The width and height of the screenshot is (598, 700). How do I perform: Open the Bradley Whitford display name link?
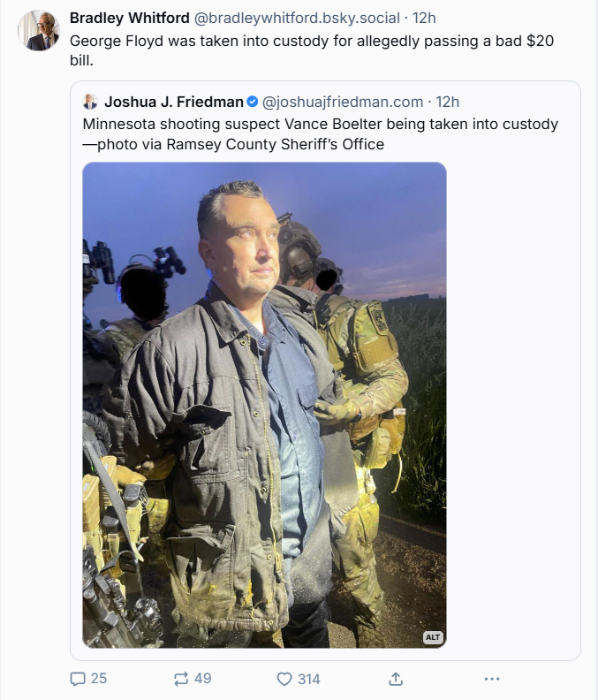pyautogui.click(x=130, y=18)
